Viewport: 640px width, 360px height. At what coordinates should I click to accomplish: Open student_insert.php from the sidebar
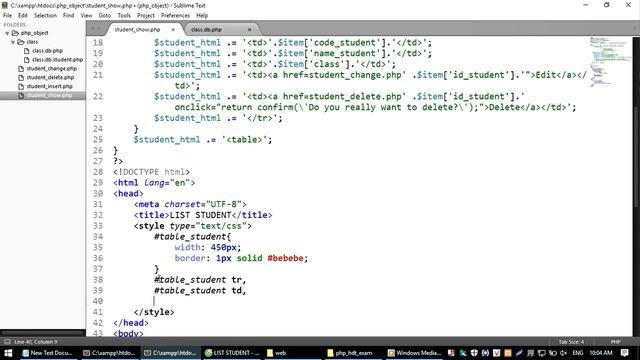pos(49,87)
